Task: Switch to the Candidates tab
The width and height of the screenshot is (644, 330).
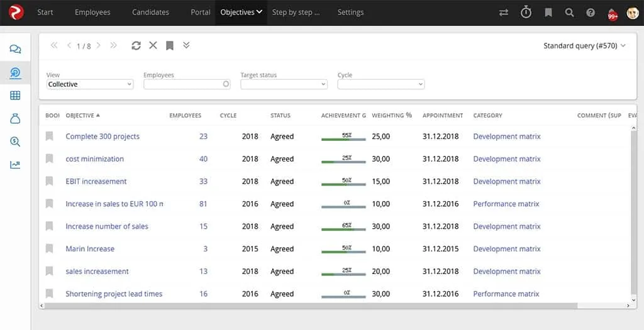Action: [150, 13]
